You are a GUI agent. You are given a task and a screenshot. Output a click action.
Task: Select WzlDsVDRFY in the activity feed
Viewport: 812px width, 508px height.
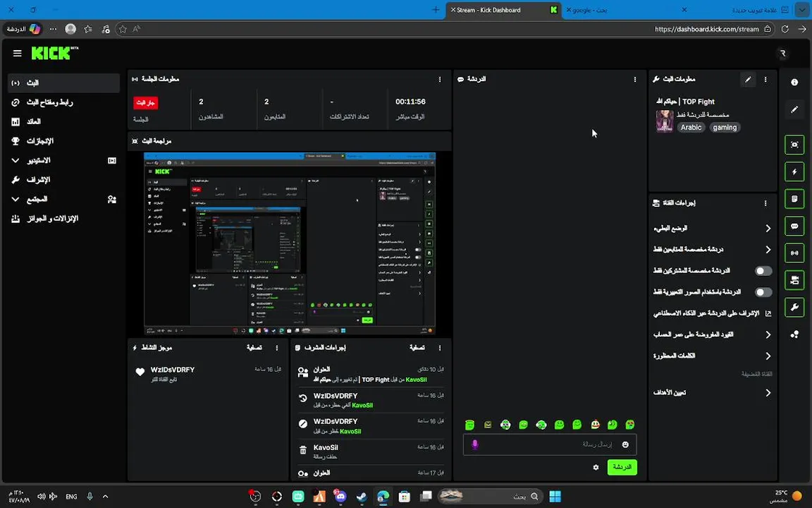[173, 370]
